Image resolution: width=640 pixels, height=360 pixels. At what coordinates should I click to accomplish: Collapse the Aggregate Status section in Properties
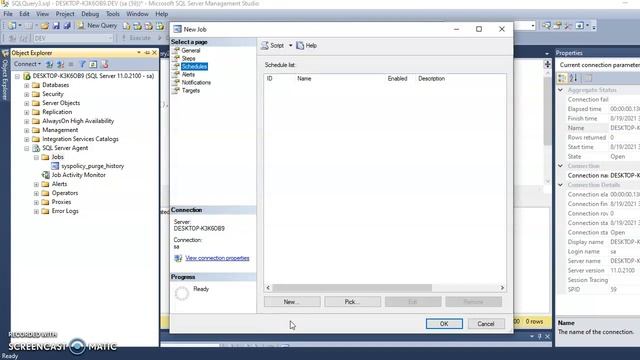pyautogui.click(x=560, y=90)
